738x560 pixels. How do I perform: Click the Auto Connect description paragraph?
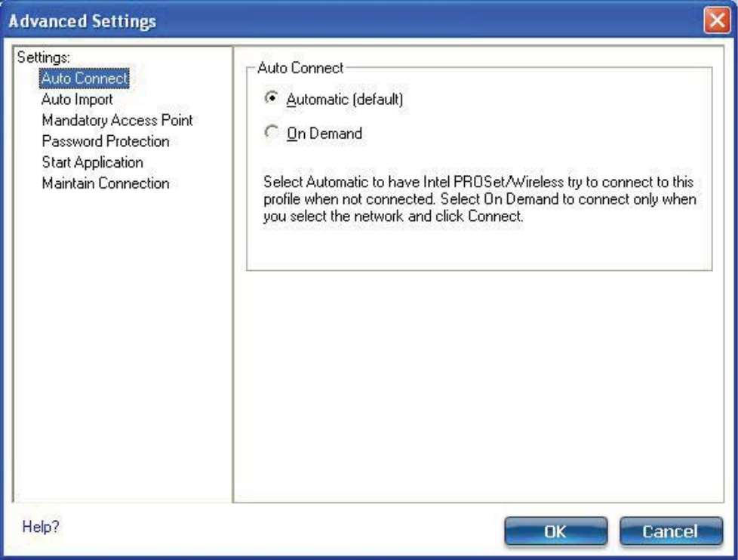click(x=479, y=199)
